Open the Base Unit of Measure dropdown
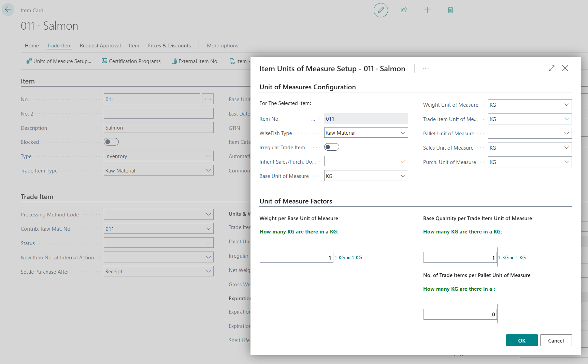This screenshot has height=364, width=588. 366,176
